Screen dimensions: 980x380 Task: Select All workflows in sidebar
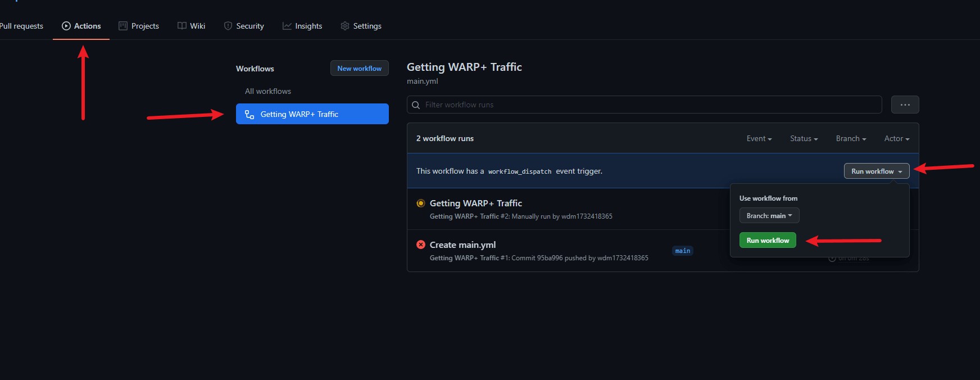(x=268, y=91)
